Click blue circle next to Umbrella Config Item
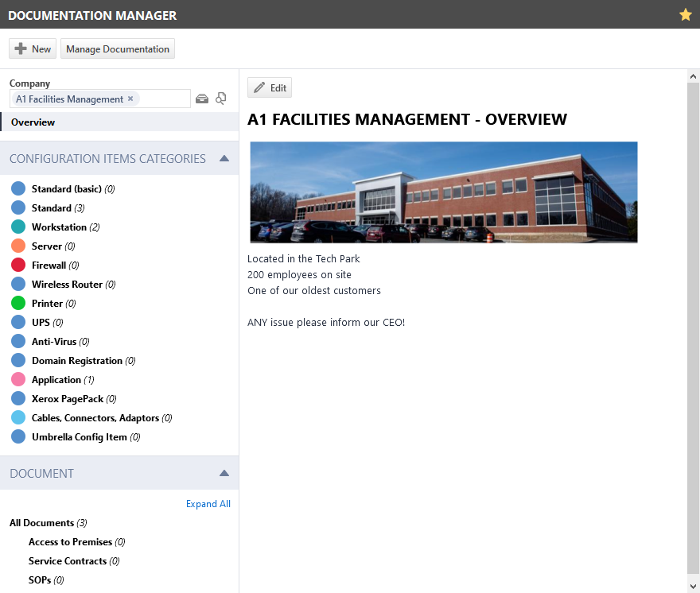700x593 pixels. tap(18, 437)
